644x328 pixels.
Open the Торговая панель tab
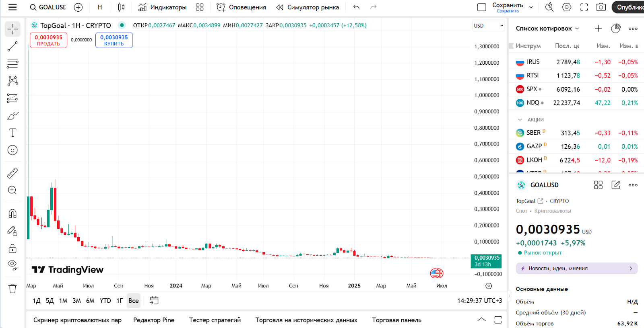click(396, 320)
